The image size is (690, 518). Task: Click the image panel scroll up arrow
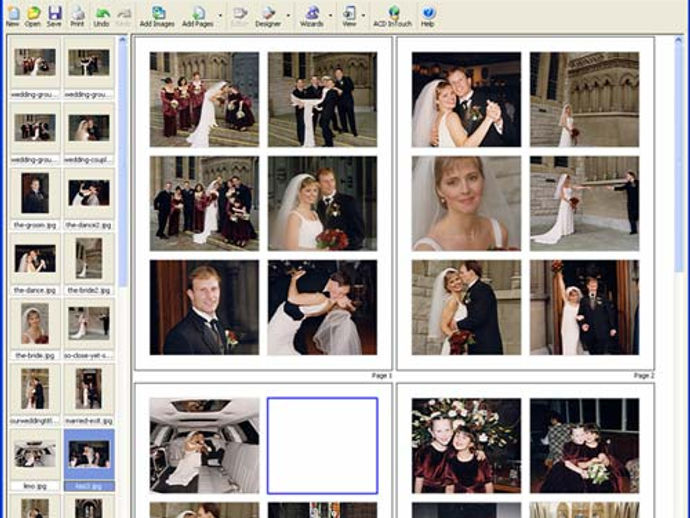click(x=123, y=40)
